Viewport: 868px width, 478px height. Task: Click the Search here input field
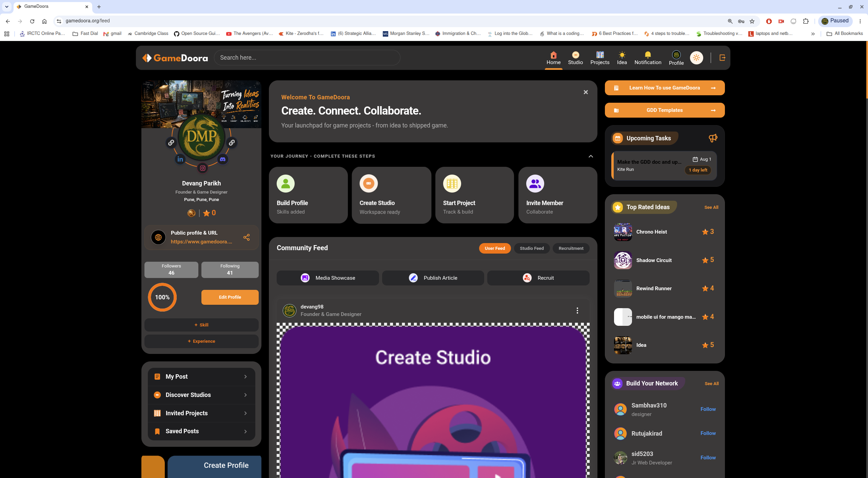pyautogui.click(x=307, y=58)
